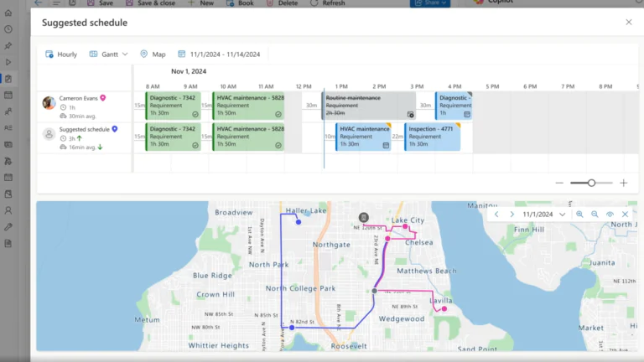Click the Refresh command
Image resolution: width=644 pixels, height=362 pixels.
point(327,3)
